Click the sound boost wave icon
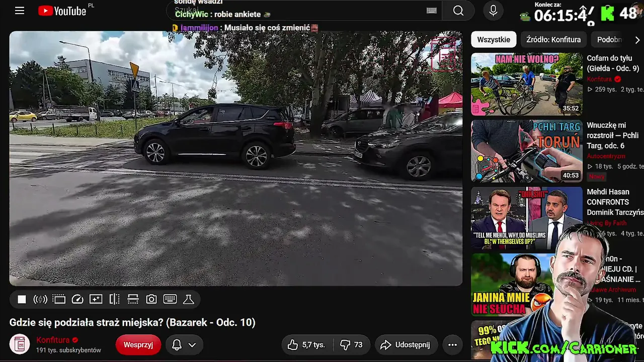Screen dimensions: 644x362 point(40,300)
